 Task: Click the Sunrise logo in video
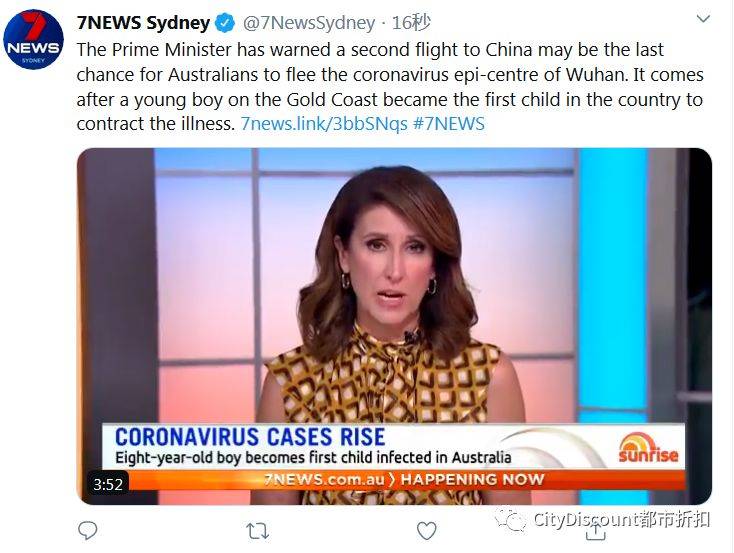point(648,448)
